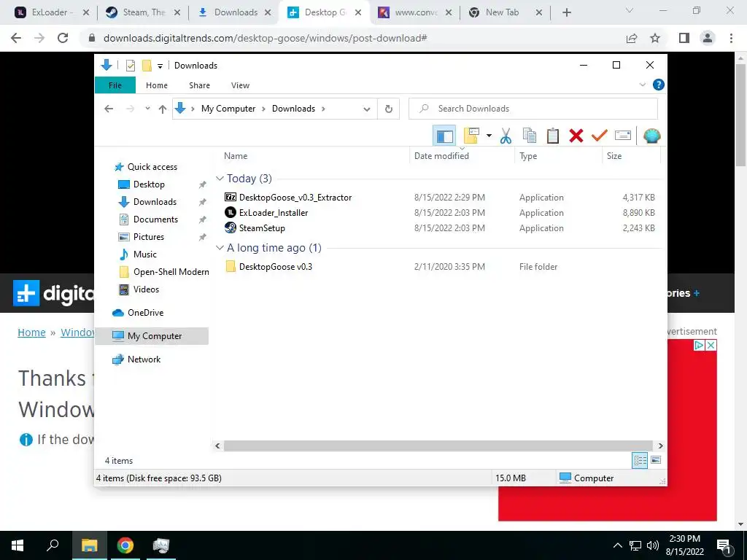Click quick access toolbar Properties checkmark icon
The image size is (747, 560).
[130, 66]
